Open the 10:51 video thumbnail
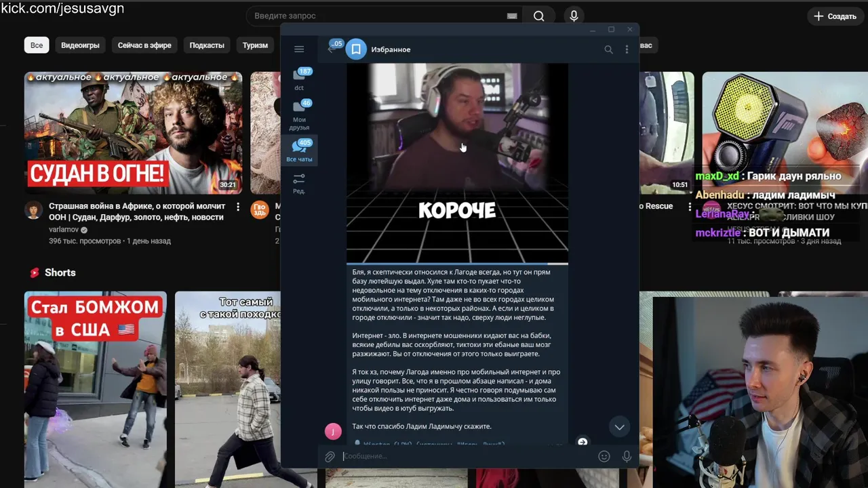Viewport: 868px width, 488px height. tap(667, 133)
